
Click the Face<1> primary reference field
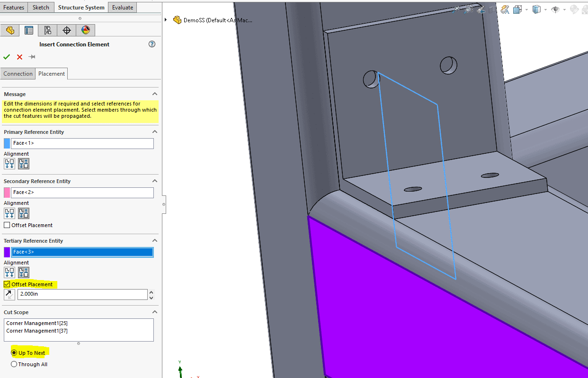tap(82, 143)
